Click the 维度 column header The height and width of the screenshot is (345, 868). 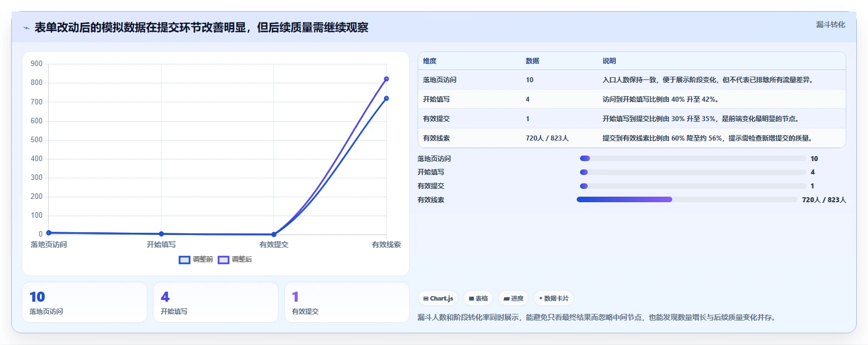tap(430, 61)
